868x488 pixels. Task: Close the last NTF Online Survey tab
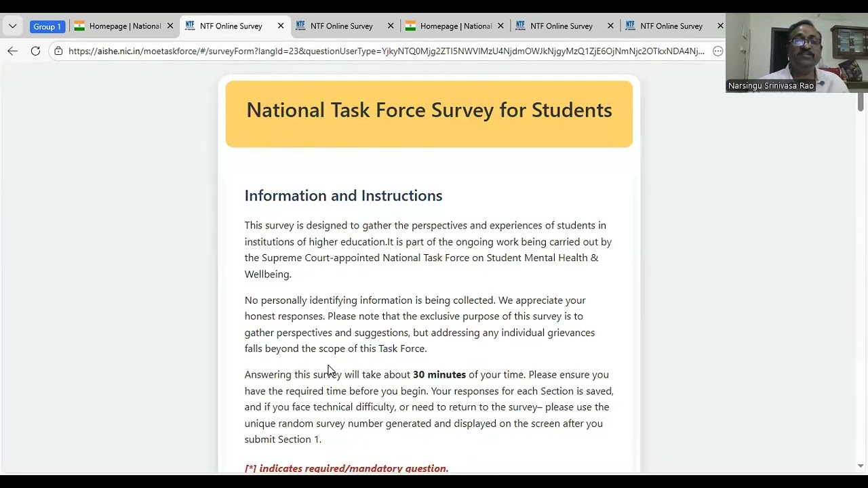pos(720,26)
